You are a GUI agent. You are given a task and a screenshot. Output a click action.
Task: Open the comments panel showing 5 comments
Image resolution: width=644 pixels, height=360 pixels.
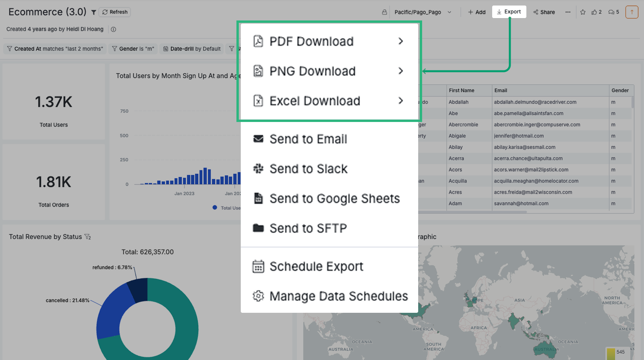coord(613,12)
